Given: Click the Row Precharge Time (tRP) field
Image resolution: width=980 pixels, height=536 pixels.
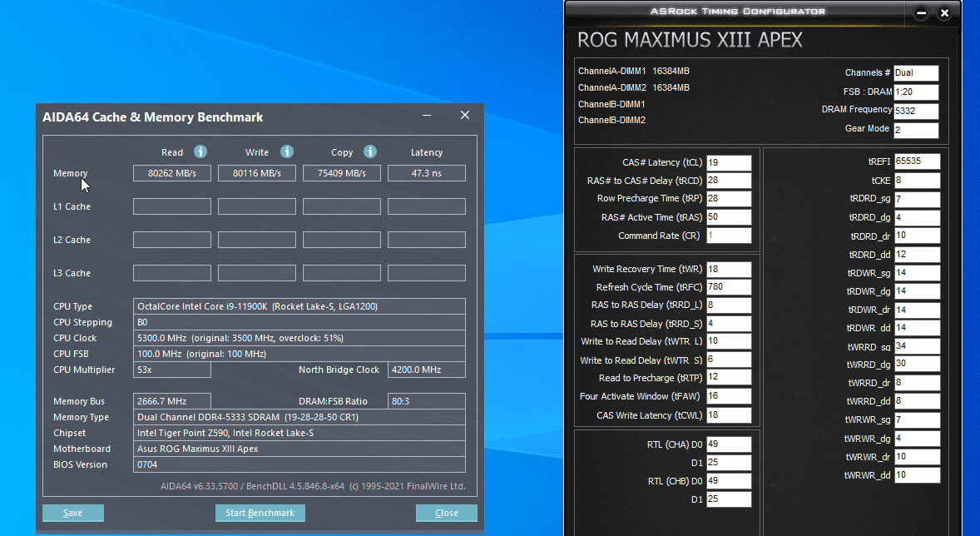Looking at the screenshot, I should (729, 199).
